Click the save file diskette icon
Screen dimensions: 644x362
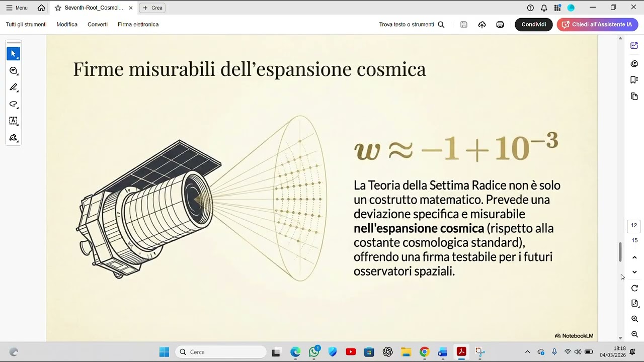(464, 25)
